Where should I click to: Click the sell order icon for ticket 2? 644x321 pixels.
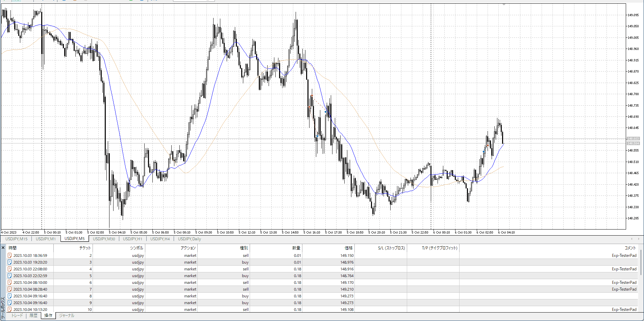click(10, 256)
